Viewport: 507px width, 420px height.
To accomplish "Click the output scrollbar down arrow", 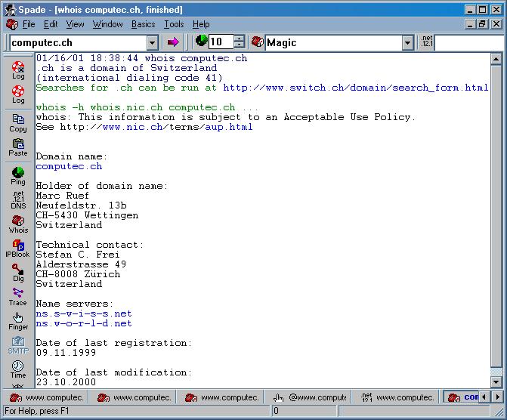I will point(496,381).
